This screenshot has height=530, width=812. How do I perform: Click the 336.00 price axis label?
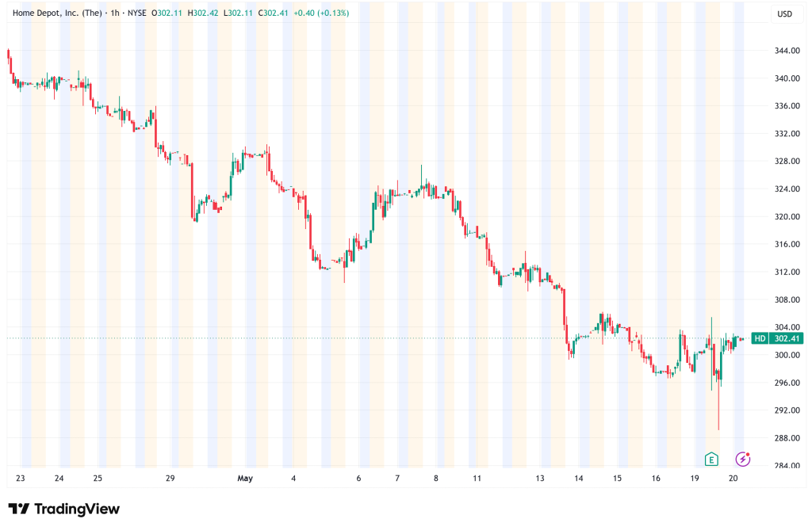(x=787, y=105)
